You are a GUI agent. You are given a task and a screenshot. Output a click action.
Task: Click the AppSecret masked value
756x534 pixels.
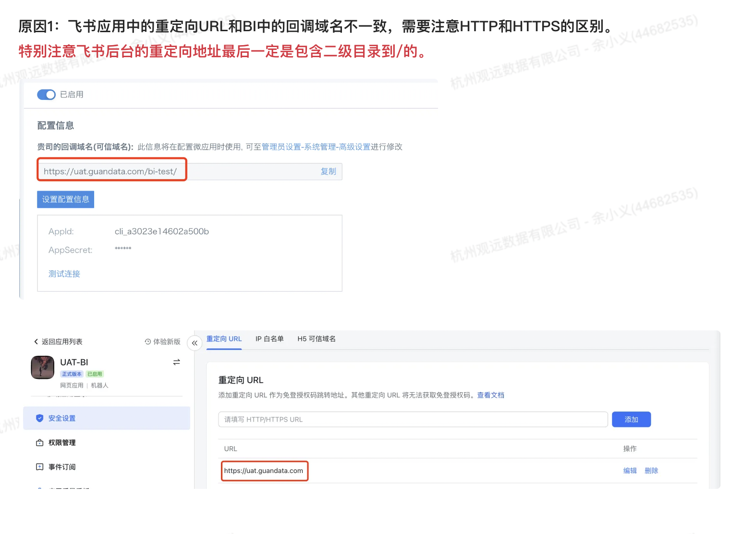(123, 249)
